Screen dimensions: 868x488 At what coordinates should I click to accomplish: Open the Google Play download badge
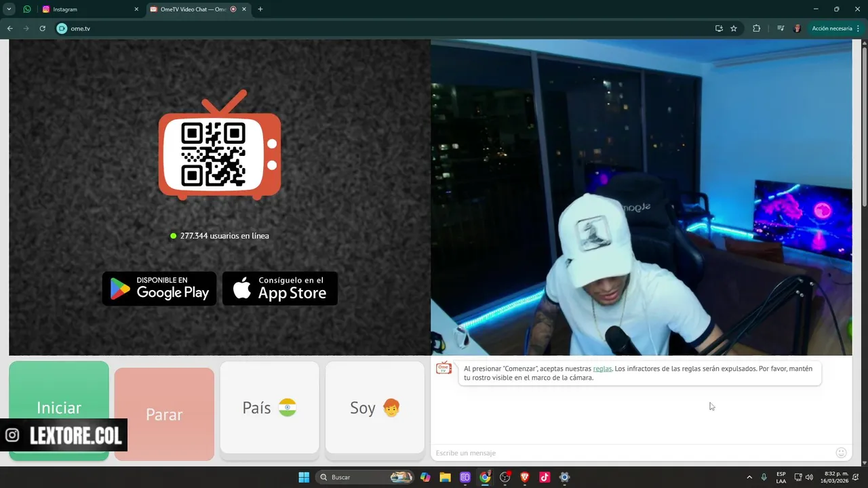click(x=159, y=289)
